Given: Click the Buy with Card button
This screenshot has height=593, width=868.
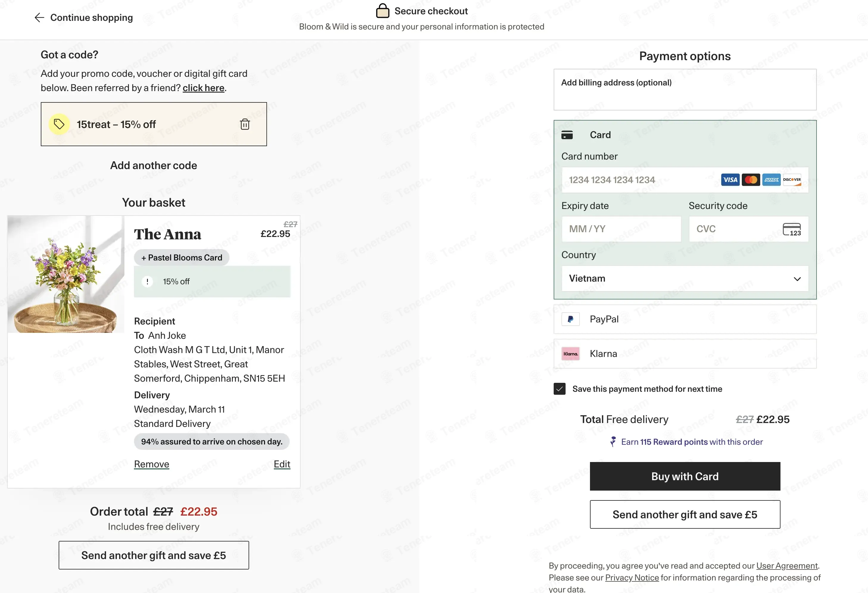Looking at the screenshot, I should click(x=685, y=476).
